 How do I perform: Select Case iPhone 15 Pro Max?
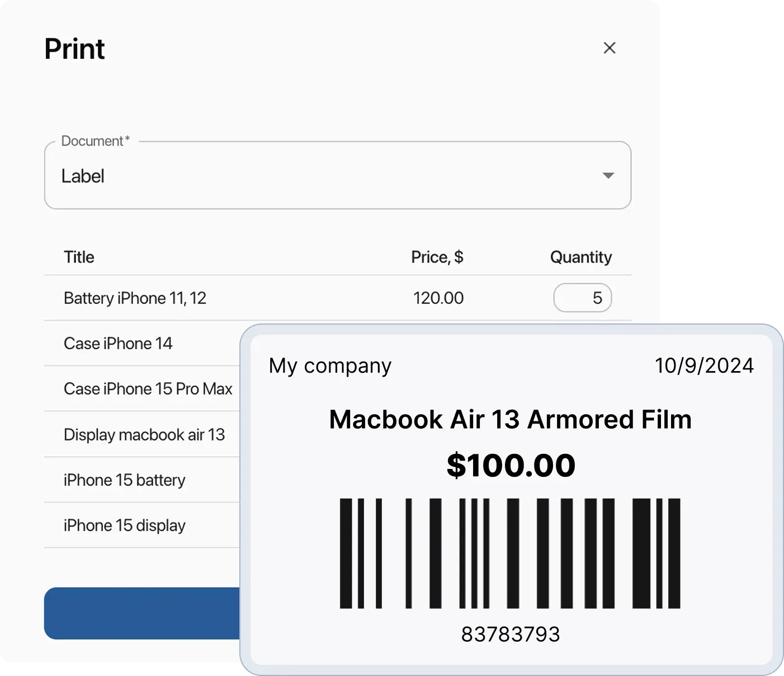click(148, 388)
